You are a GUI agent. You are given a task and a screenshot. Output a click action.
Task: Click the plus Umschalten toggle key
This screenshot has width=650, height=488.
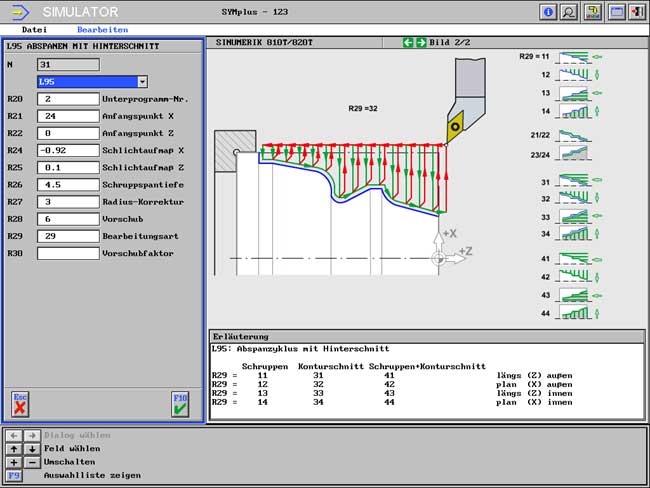(14, 462)
